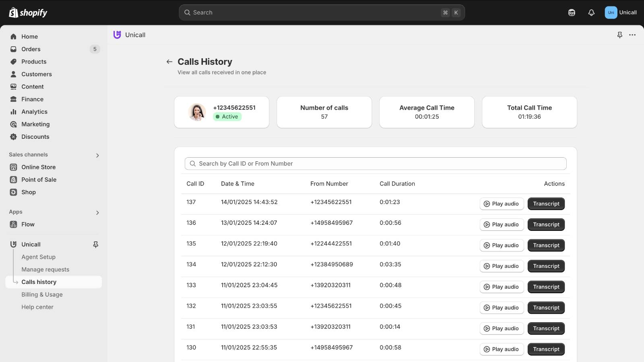Click the Analytics bar chart icon

coord(13,112)
